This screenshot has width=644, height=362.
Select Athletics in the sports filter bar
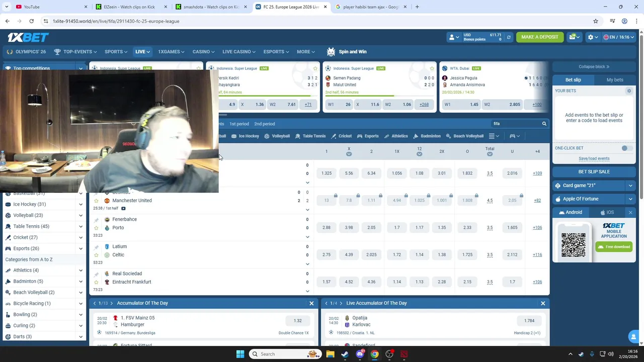click(x=396, y=136)
